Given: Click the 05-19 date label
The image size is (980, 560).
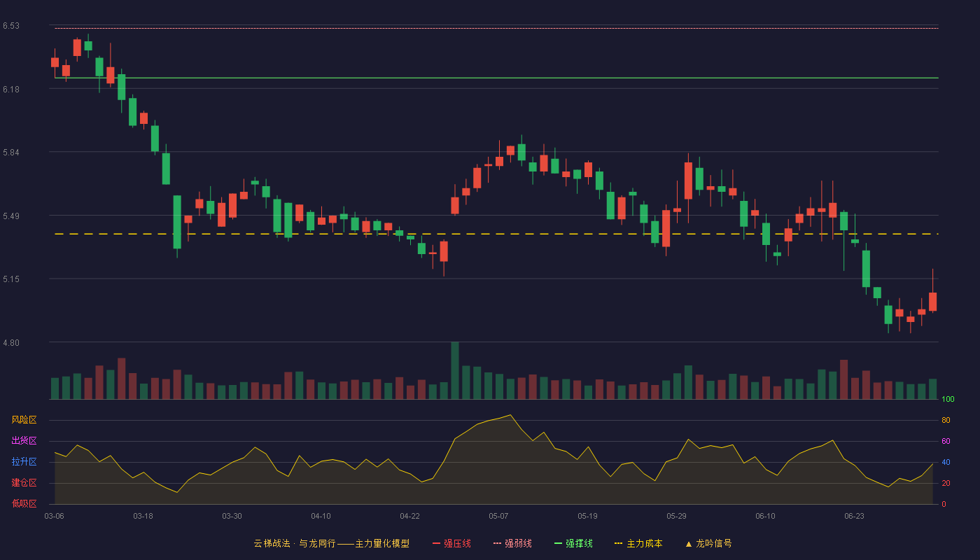Looking at the screenshot, I should point(587,516).
